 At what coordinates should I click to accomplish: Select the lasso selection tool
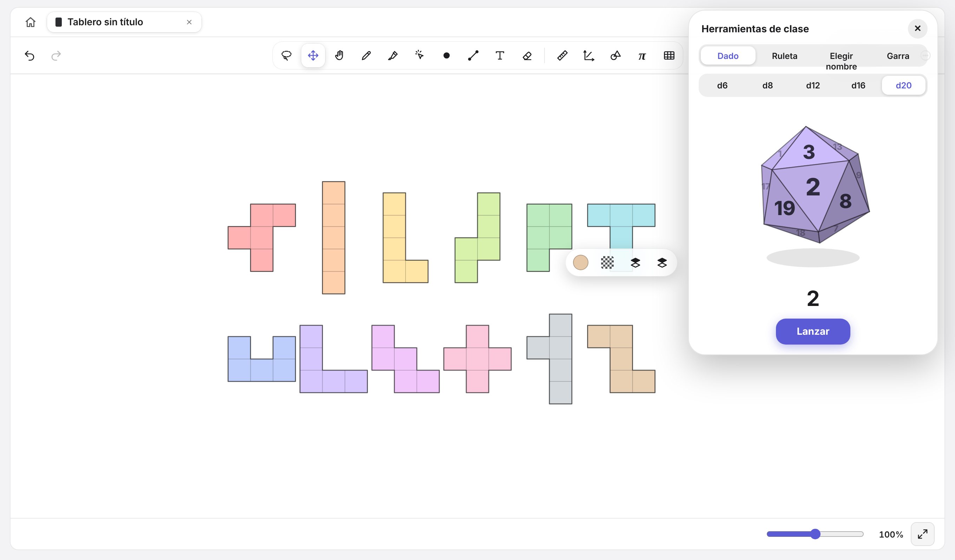point(286,56)
